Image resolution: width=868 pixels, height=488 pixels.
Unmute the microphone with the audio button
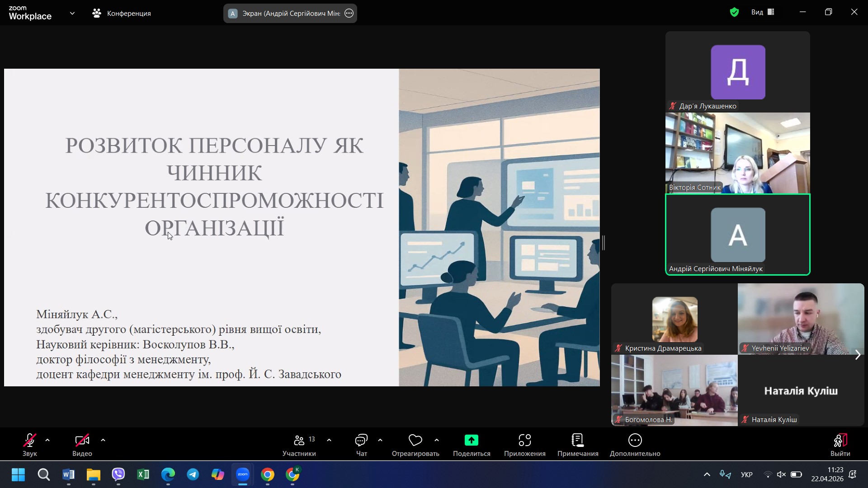pos(30,440)
